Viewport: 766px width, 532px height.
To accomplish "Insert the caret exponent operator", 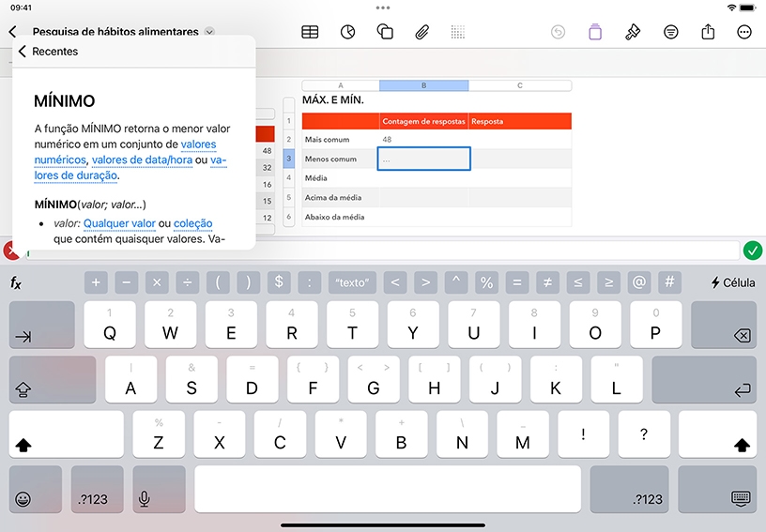I will pos(456,282).
